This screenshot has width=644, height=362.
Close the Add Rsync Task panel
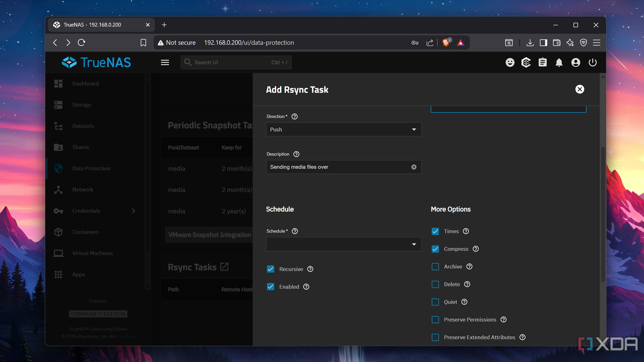(579, 89)
